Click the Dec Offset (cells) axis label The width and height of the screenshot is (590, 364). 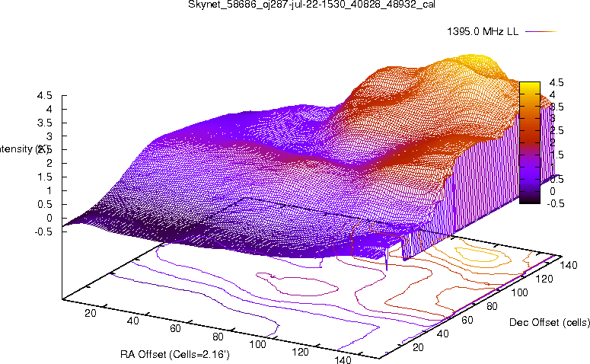[550, 322]
